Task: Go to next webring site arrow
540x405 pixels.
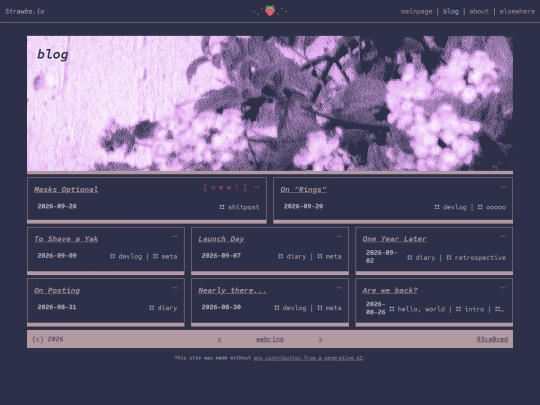Action: (321, 339)
